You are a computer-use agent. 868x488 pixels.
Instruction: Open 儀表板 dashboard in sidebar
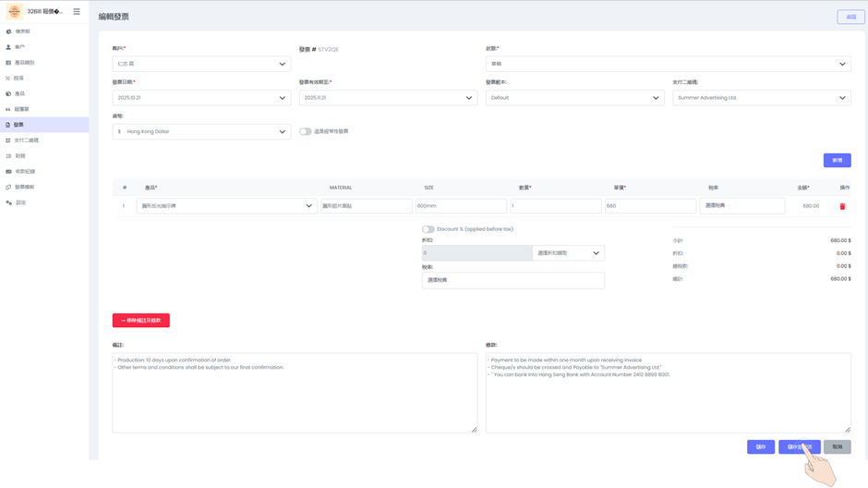pos(22,31)
